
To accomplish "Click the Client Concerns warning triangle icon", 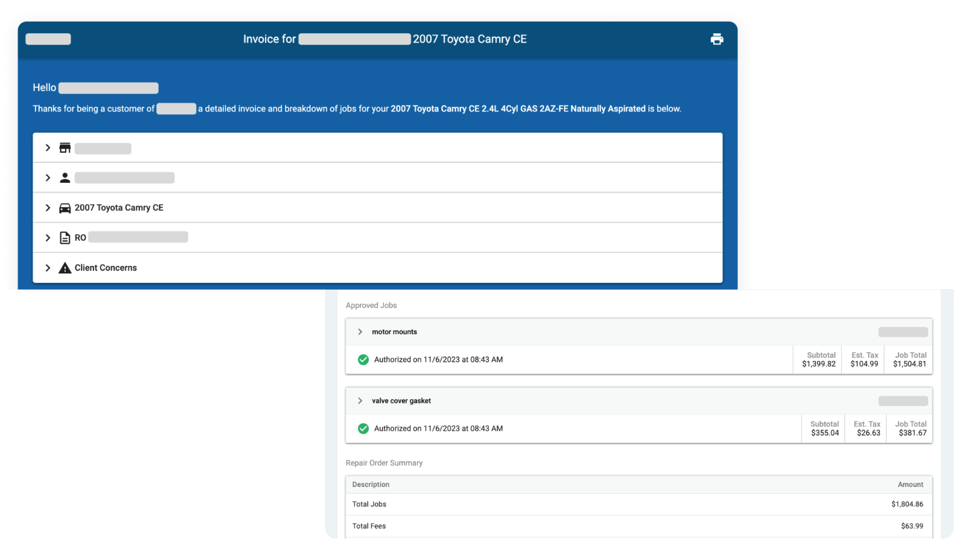I will click(x=65, y=268).
